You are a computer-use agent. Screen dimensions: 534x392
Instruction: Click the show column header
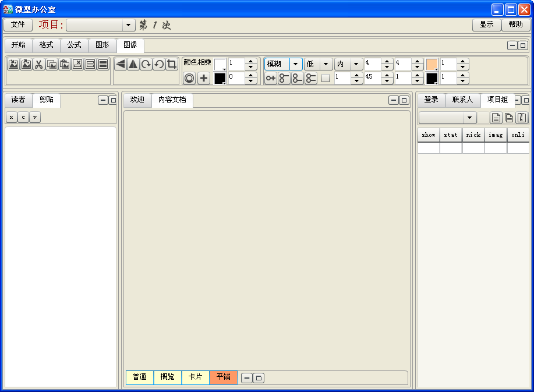(x=429, y=135)
